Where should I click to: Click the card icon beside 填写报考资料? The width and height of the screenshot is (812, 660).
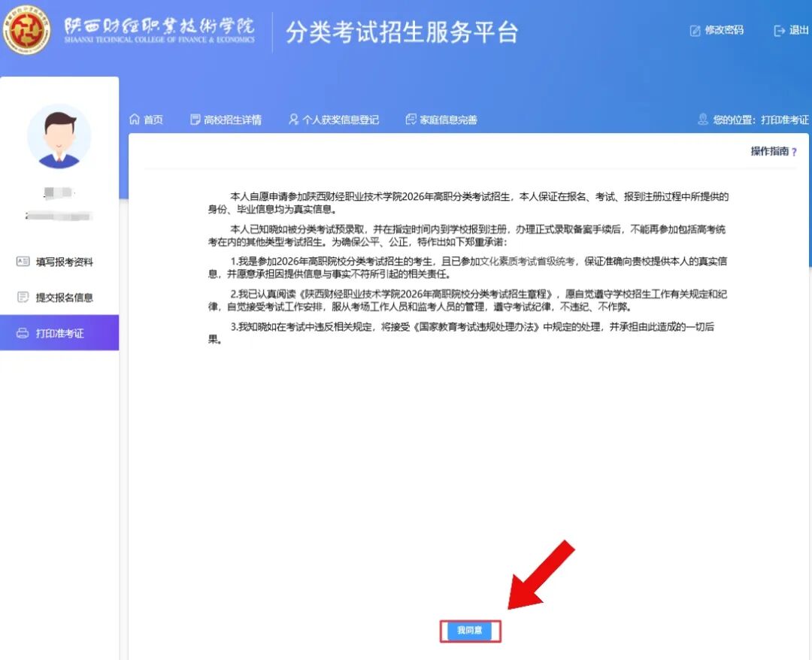pyautogui.click(x=23, y=262)
